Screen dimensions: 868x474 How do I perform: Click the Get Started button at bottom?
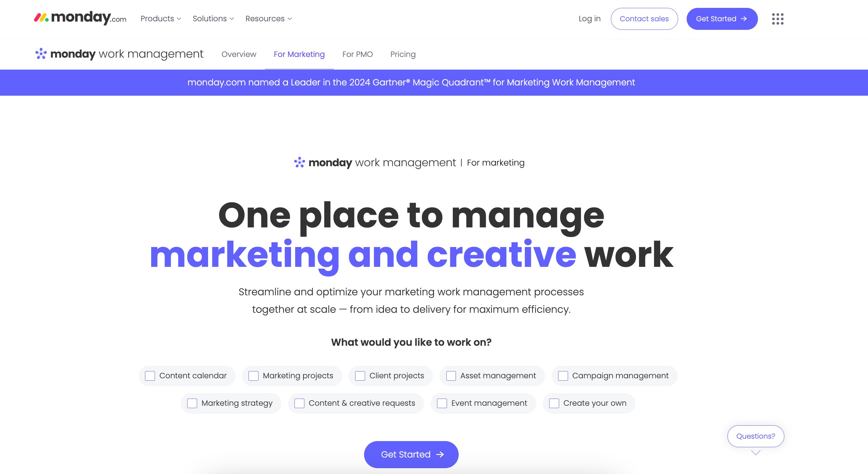(x=411, y=454)
